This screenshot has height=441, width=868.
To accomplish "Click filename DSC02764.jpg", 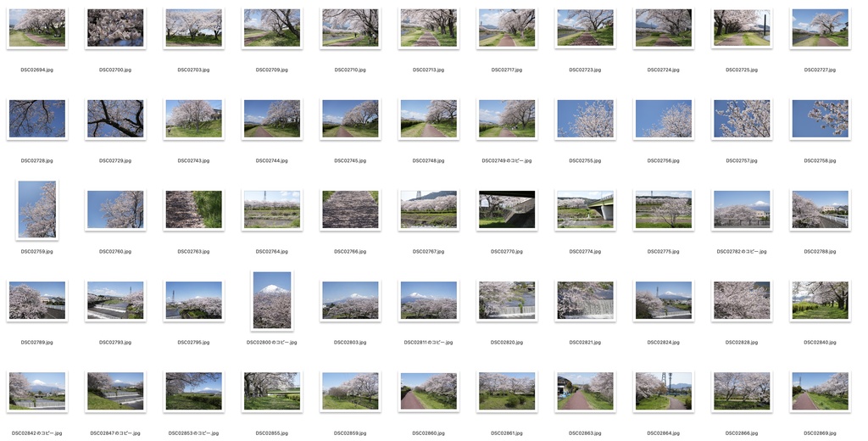I will tap(272, 252).
